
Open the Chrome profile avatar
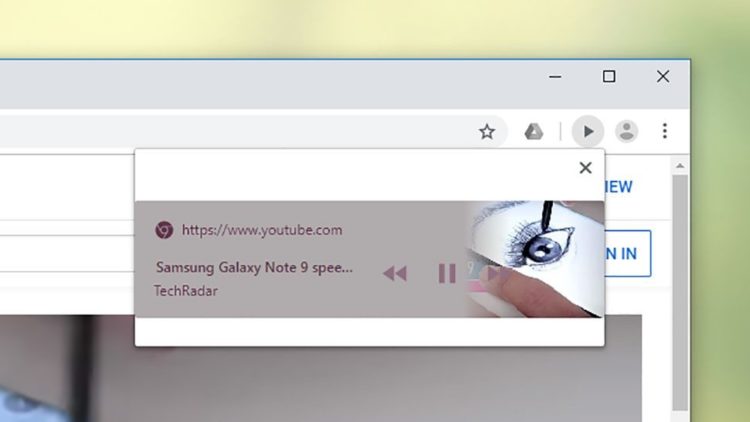click(627, 131)
